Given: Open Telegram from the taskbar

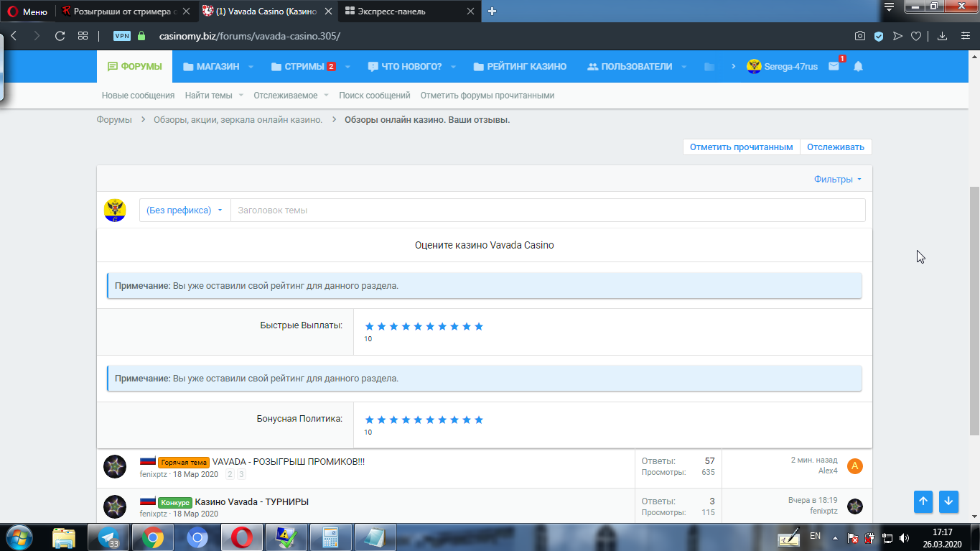Looking at the screenshot, I should click(110, 537).
